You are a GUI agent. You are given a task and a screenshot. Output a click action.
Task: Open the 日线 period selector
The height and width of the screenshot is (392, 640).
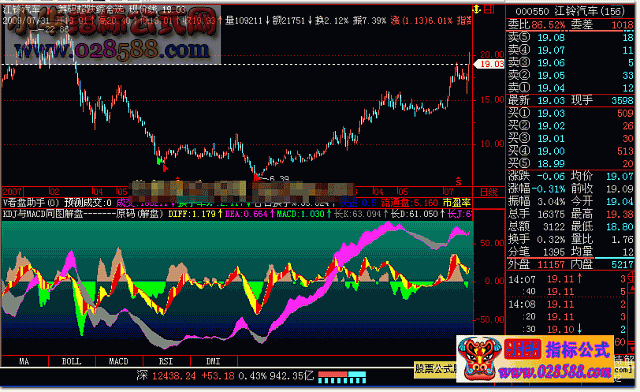(x=489, y=192)
